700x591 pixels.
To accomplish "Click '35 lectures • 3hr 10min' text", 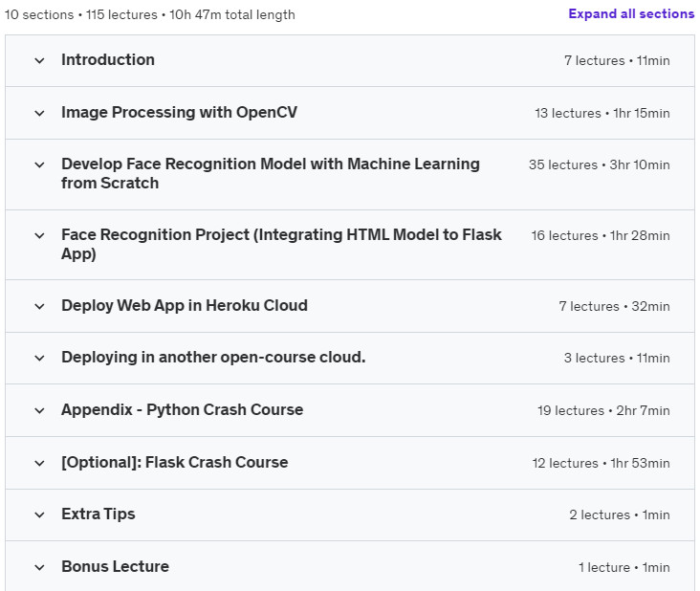I will click(x=600, y=165).
